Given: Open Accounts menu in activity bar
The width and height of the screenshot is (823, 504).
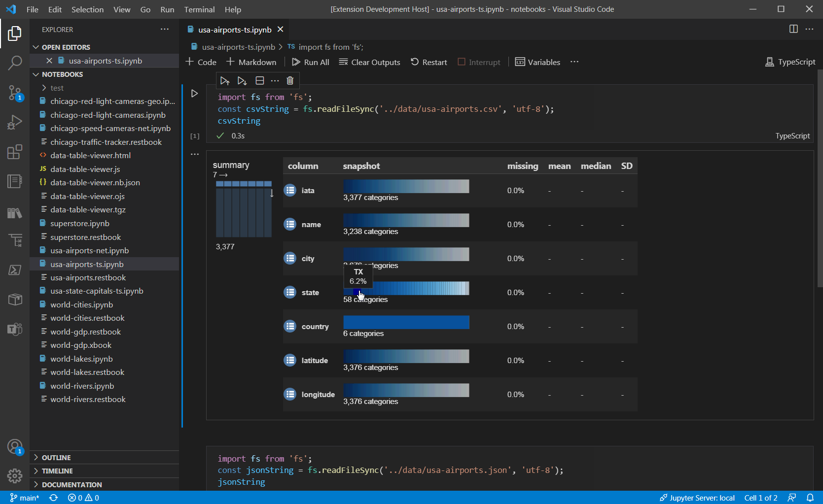Looking at the screenshot, I should [15, 447].
